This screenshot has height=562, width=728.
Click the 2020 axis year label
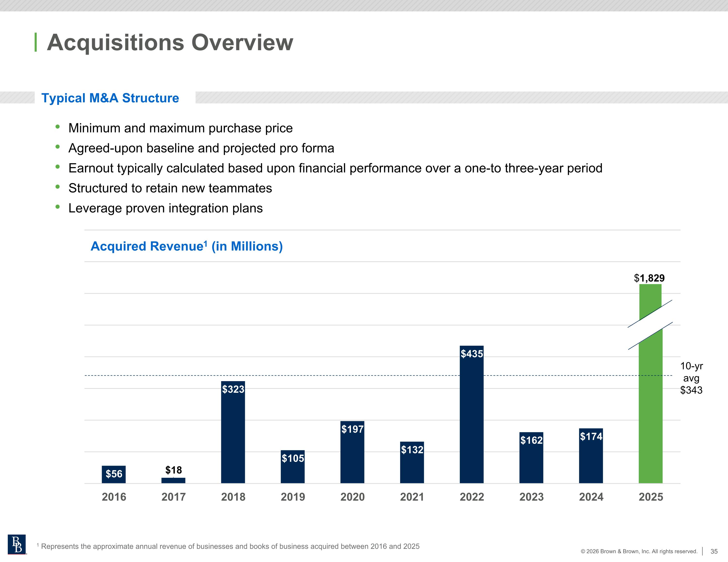pyautogui.click(x=352, y=497)
